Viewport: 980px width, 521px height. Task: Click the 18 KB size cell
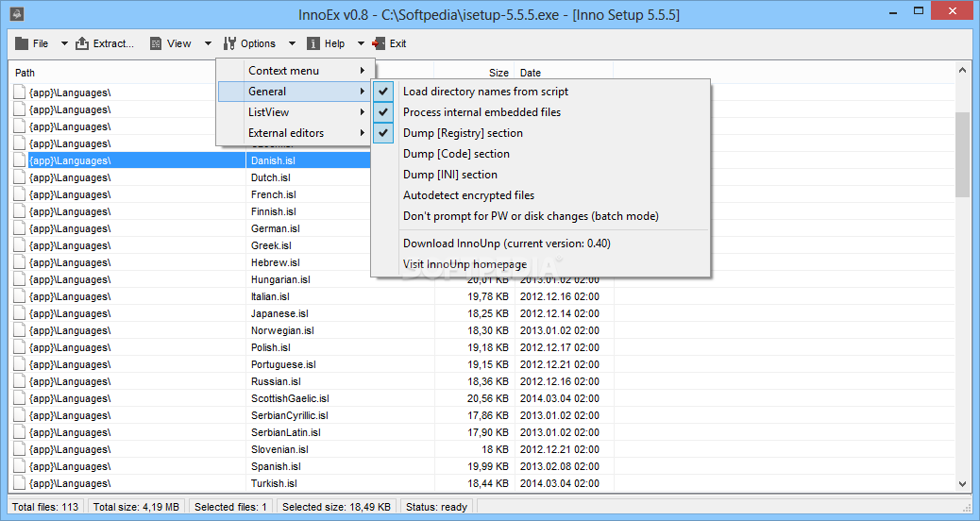(495, 449)
